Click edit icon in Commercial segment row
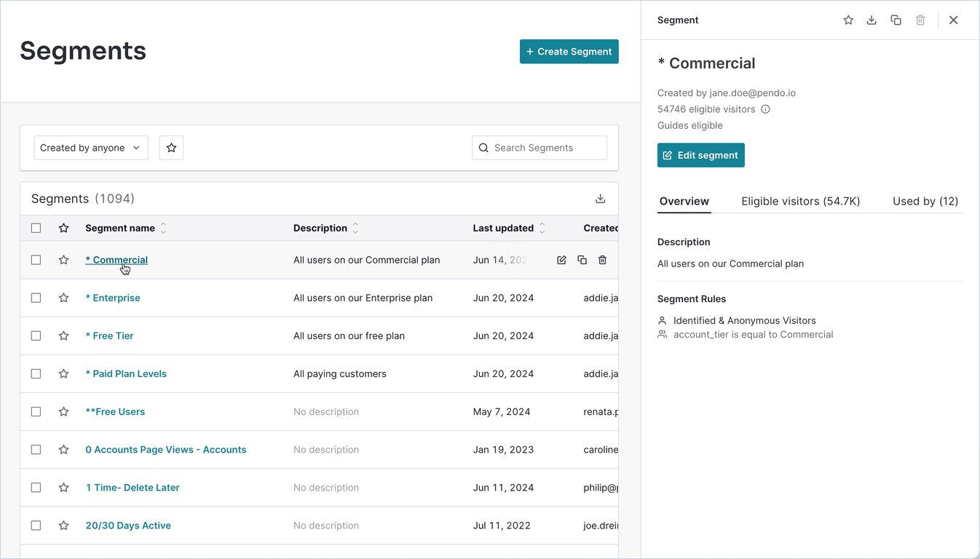 point(561,260)
